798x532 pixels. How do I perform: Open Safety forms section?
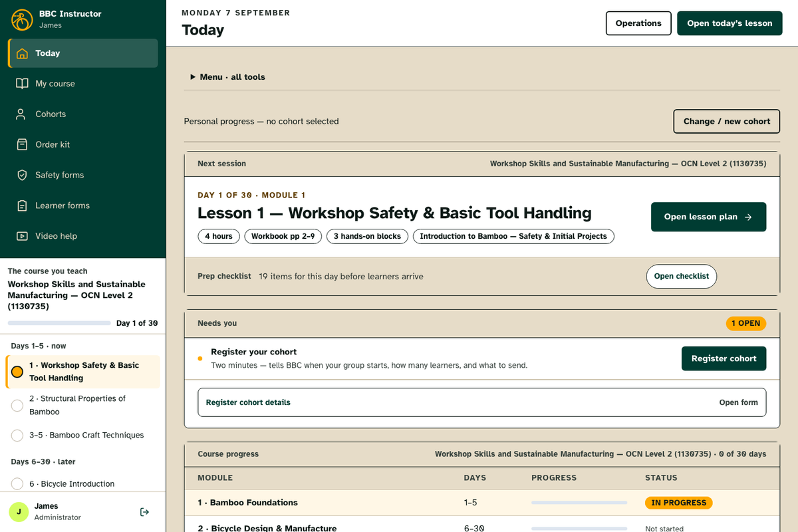83,175
